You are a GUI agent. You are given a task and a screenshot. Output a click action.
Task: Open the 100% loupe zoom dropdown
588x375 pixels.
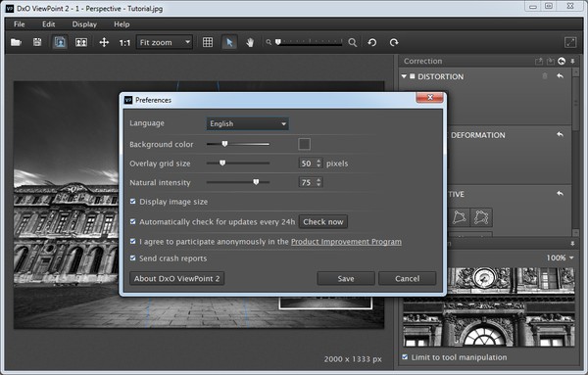point(560,258)
